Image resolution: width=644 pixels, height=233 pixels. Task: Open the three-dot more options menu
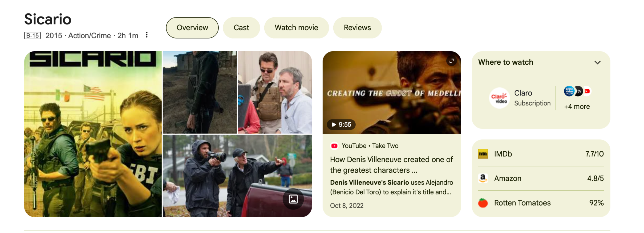[147, 35]
